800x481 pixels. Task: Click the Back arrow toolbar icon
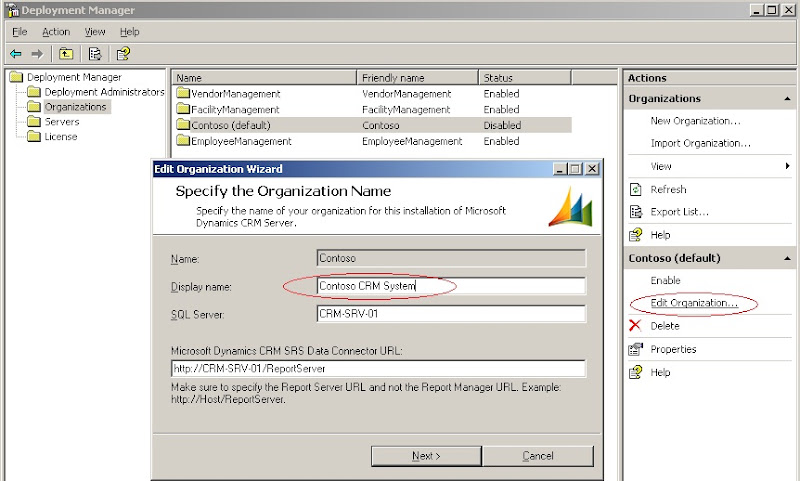[16, 54]
